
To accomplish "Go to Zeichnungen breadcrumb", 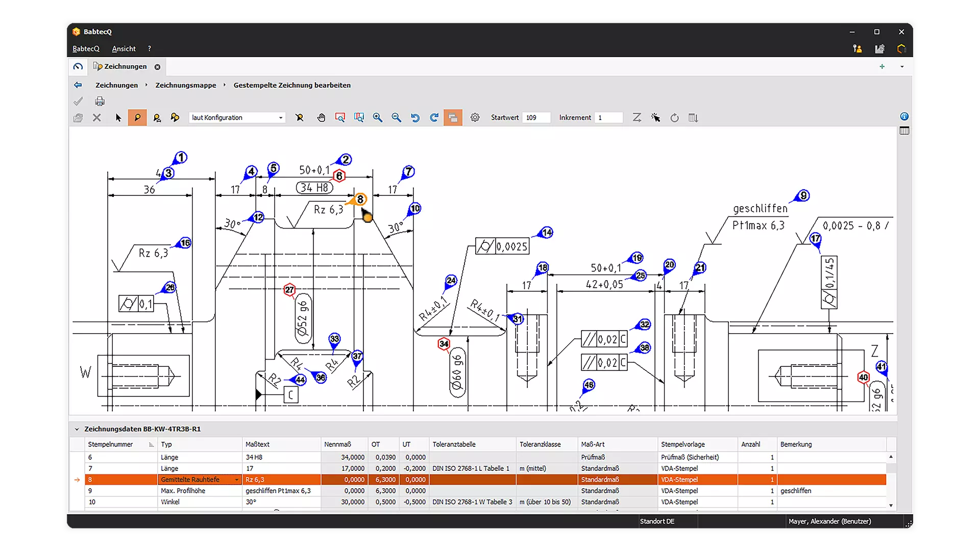I will 117,85.
